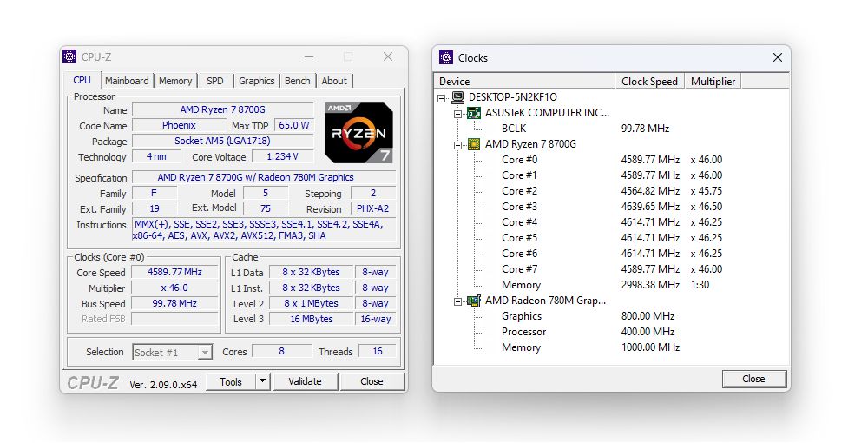Click the DESKTOP-5N2KF1O computer icon
Screen dimensions: 868x443
[457, 97]
